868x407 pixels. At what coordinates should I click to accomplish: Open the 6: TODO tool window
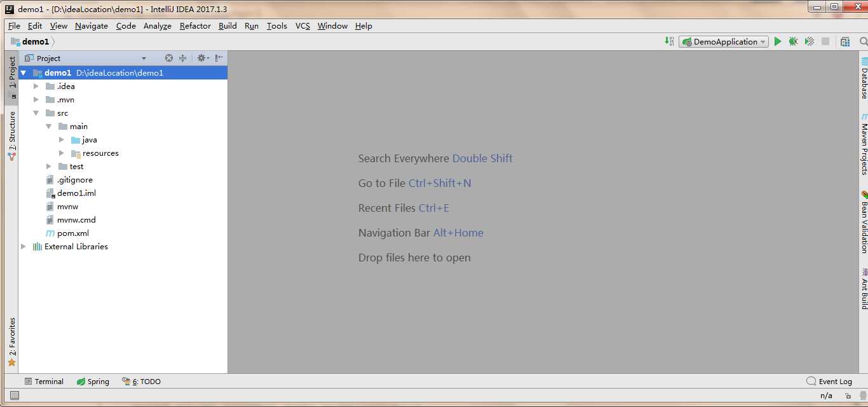pos(141,382)
